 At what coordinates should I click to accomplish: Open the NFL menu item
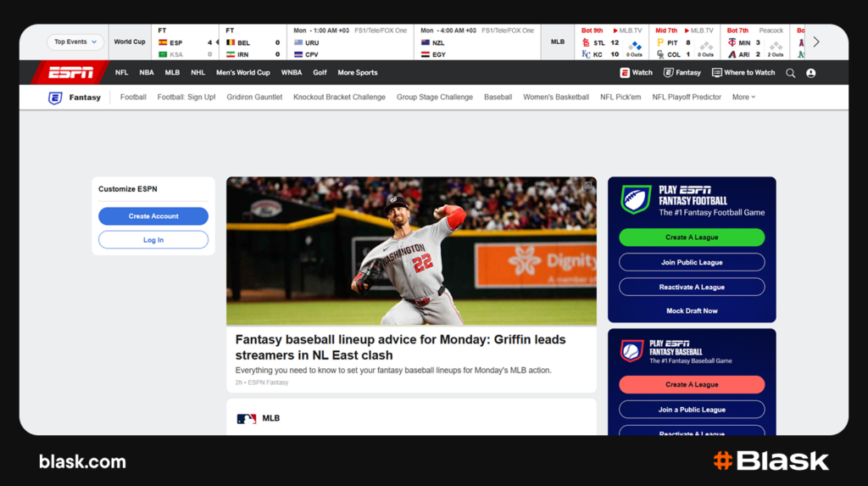pyautogui.click(x=122, y=73)
